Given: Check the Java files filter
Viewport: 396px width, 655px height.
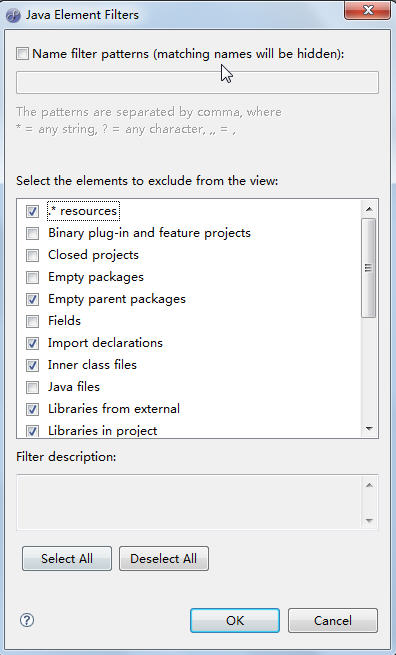Looking at the screenshot, I should tap(32, 387).
